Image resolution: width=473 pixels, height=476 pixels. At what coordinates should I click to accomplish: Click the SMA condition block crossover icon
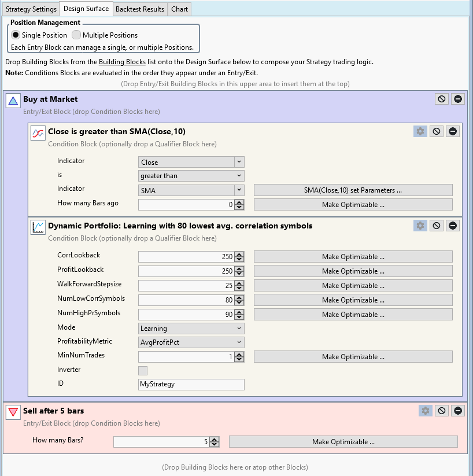38,133
